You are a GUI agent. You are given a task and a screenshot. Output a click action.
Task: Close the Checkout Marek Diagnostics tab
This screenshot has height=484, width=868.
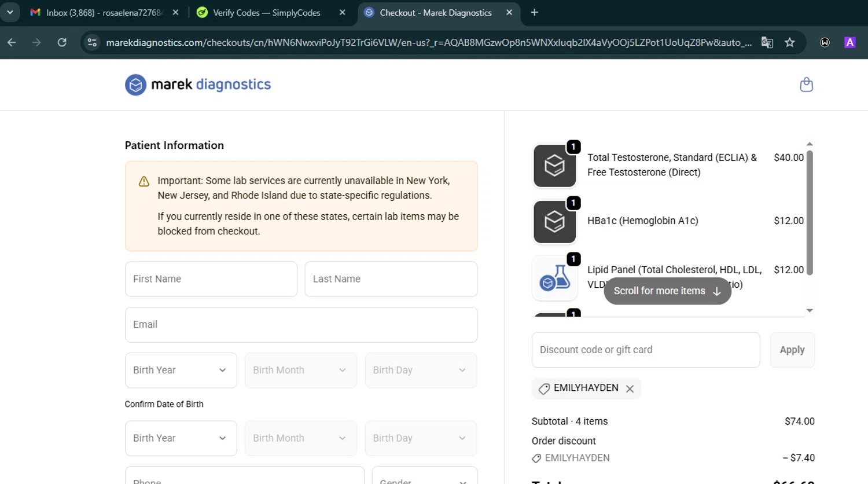click(x=509, y=12)
